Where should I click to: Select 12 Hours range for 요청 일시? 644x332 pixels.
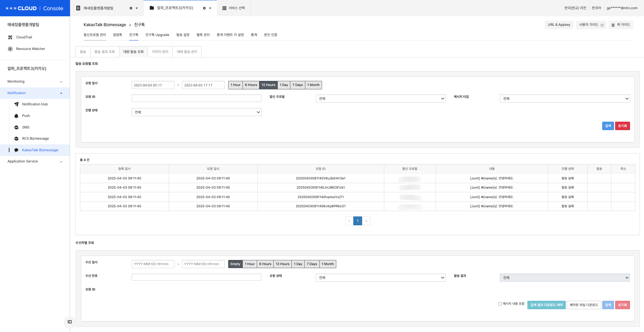click(x=268, y=85)
